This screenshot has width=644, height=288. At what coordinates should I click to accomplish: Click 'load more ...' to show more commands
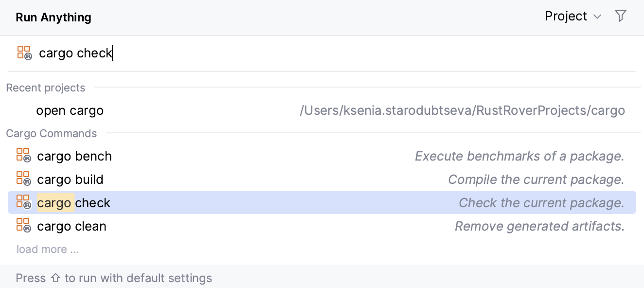point(47,249)
